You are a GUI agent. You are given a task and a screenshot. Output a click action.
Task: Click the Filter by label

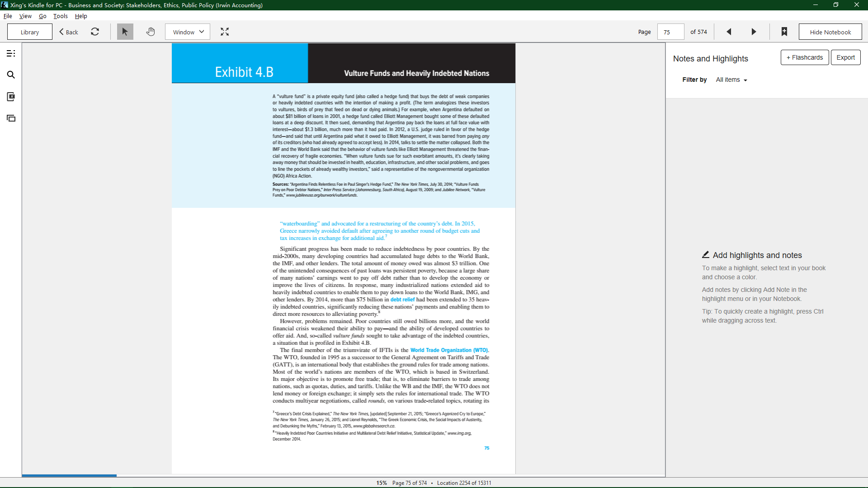pyautogui.click(x=694, y=80)
